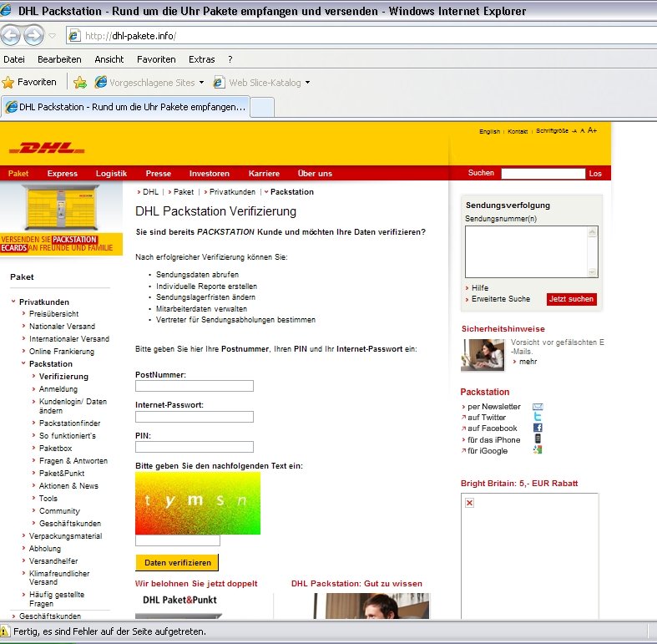
Task: Click the add-to-favorites bar icon
Action: [79, 82]
